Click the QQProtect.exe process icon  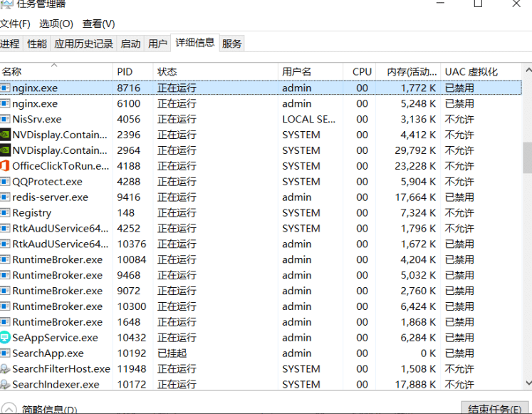[x=6, y=182]
